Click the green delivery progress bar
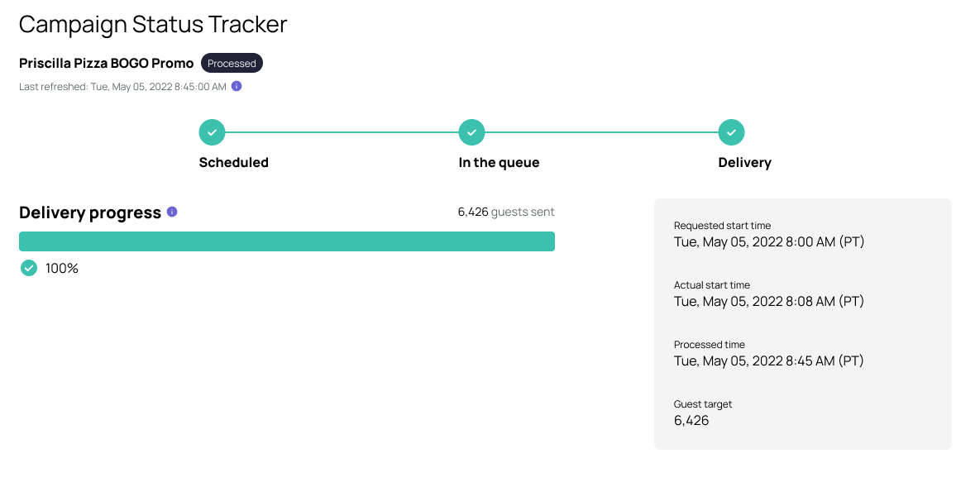The width and height of the screenshot is (980, 487). [x=287, y=241]
